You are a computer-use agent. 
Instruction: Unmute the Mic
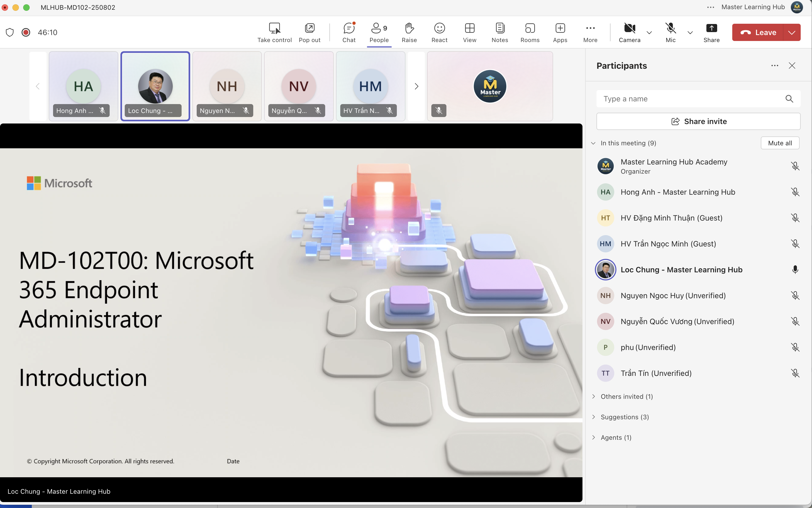[x=671, y=32]
